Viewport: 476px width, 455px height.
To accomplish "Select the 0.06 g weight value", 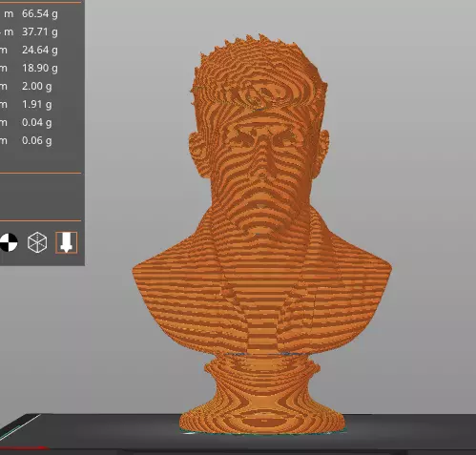I will tap(37, 141).
